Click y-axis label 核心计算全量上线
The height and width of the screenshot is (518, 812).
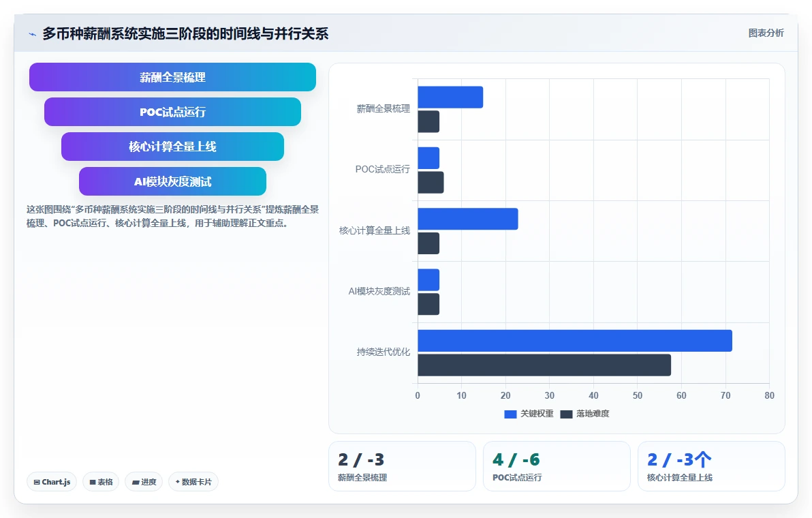point(375,230)
